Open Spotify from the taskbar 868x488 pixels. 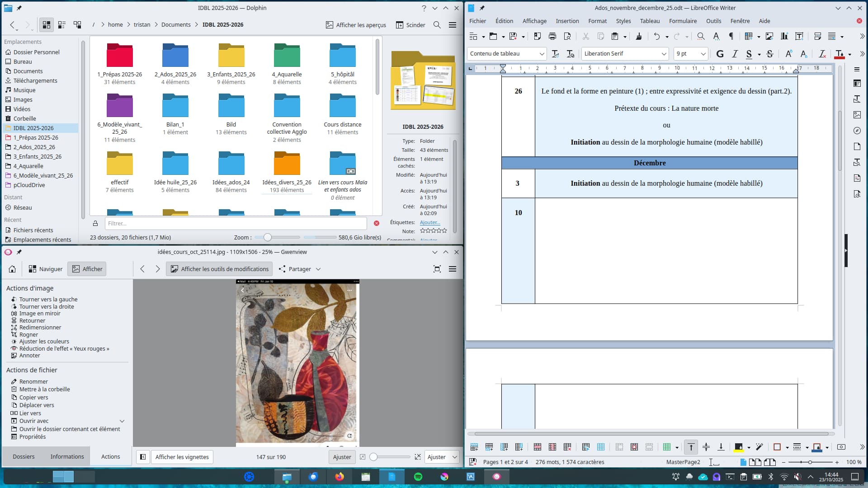click(x=418, y=477)
